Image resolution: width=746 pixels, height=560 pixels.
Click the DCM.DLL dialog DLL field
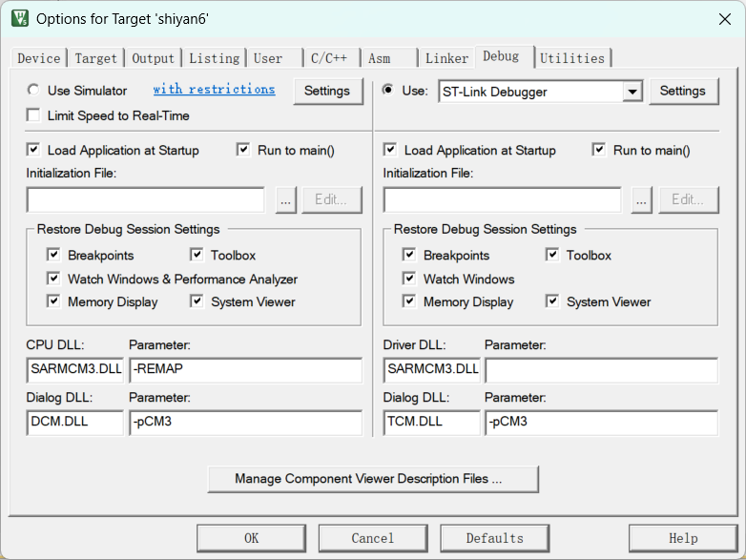(x=75, y=423)
